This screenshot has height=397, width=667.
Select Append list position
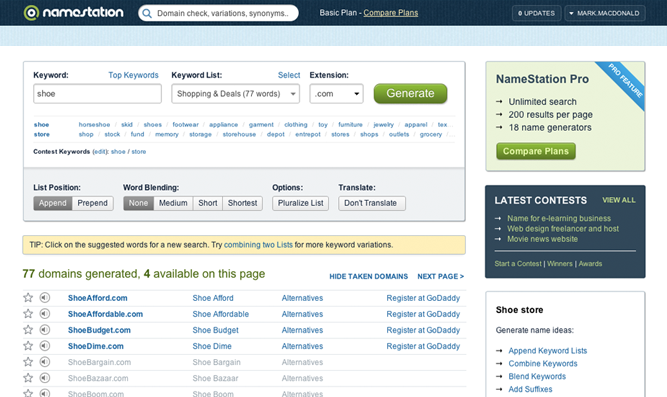click(x=53, y=203)
